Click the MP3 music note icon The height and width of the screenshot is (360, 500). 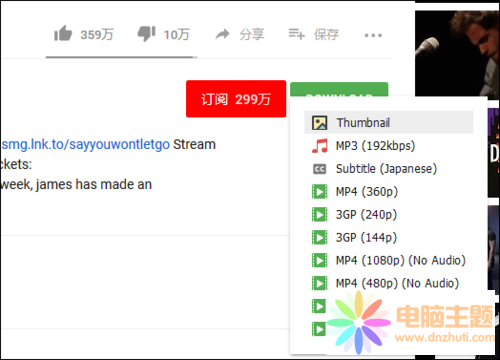click(x=319, y=146)
